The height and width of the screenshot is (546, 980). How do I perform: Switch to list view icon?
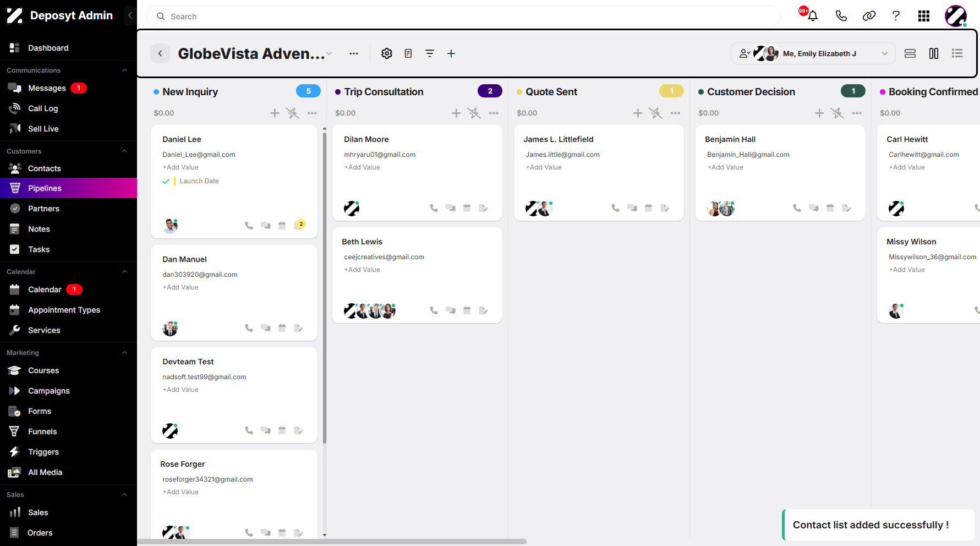pos(957,53)
